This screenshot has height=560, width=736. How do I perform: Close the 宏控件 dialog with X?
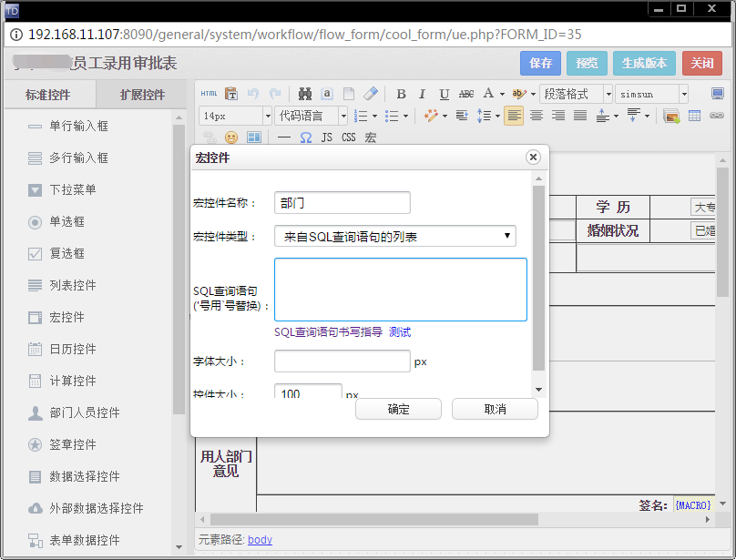tap(533, 158)
